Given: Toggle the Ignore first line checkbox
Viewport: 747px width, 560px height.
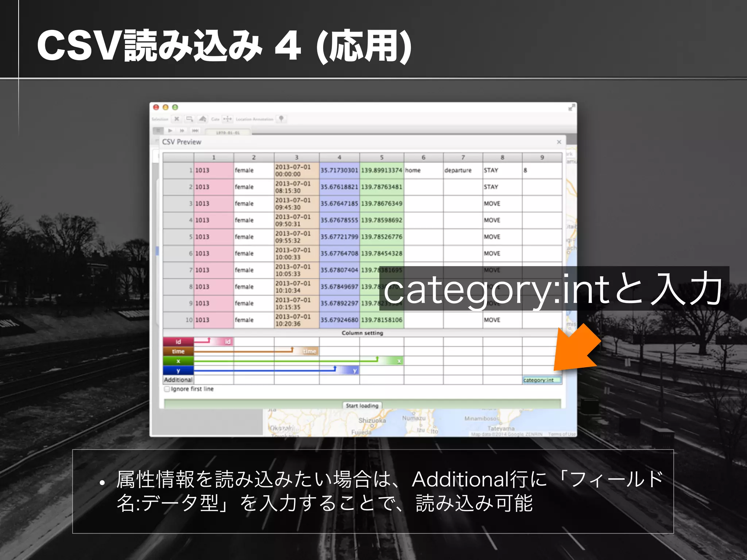Looking at the screenshot, I should [167, 389].
